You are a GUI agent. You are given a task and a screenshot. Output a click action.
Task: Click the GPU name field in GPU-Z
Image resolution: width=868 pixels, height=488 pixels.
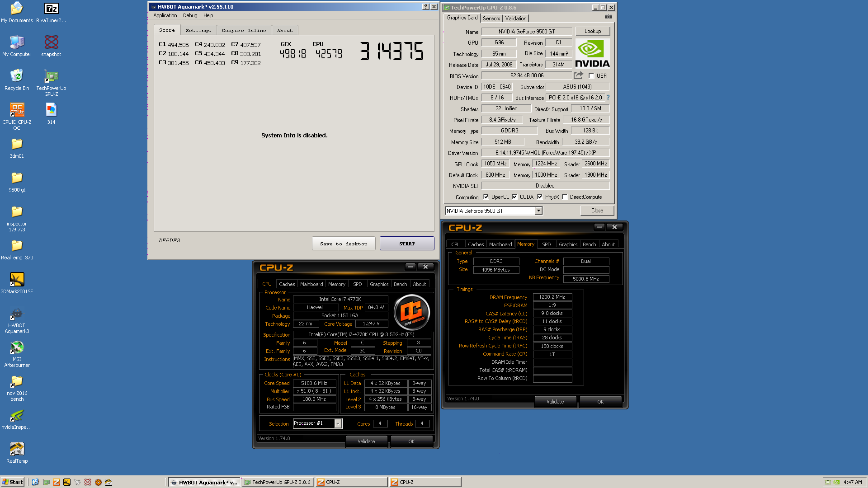(527, 32)
